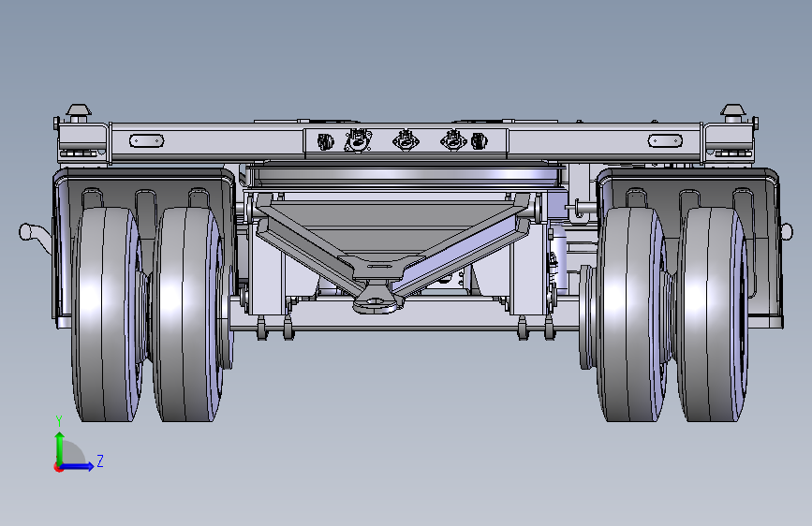812x526 pixels.
Task: Select the middle socket on the front connector plate
Action: tap(405, 139)
